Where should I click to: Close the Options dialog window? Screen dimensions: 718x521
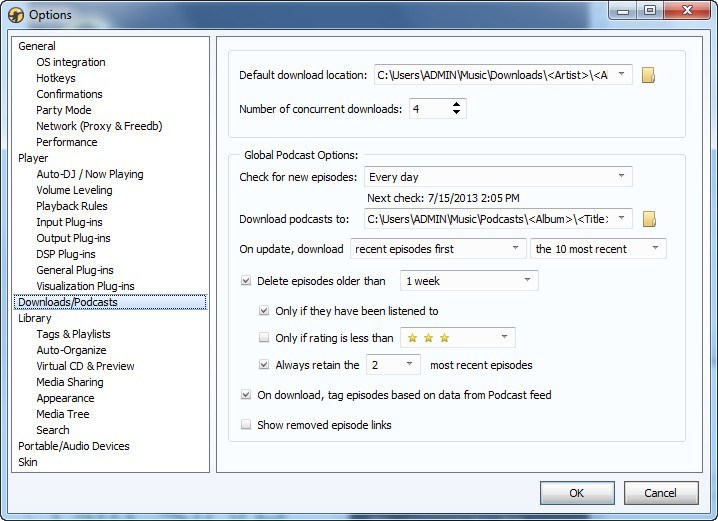click(x=687, y=10)
